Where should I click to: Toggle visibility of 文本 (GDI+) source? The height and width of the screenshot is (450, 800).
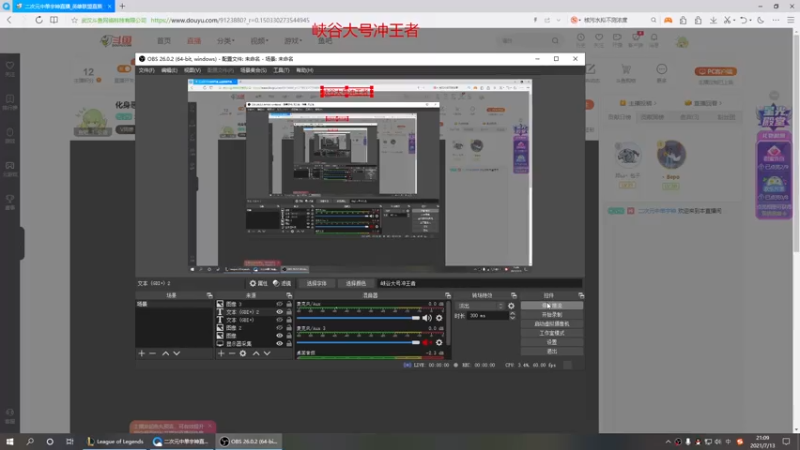pos(279,320)
